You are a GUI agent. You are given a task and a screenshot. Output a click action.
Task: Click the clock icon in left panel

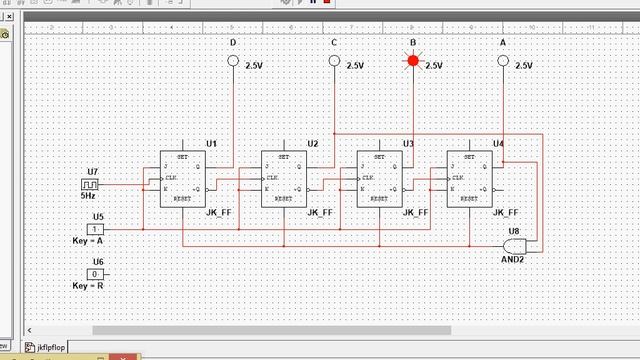[x=5, y=34]
